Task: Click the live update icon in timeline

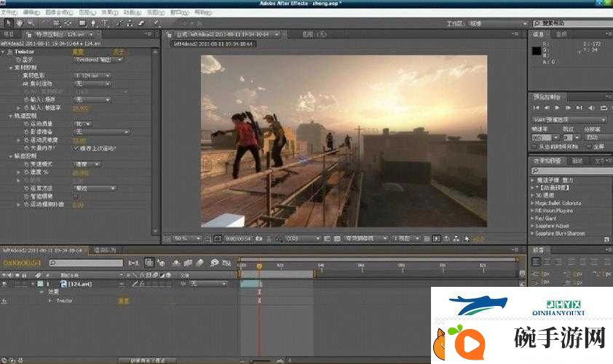Action: click(149, 263)
